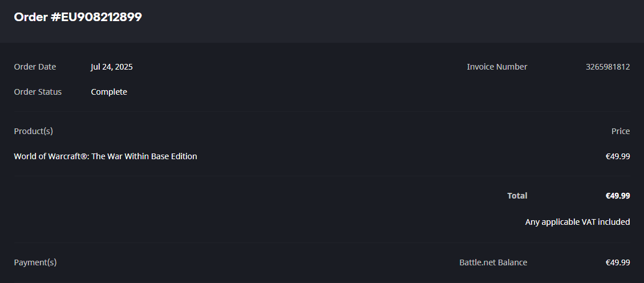Click the Order #EU908212899 heading
Viewport: 644px width, 283px height.
point(78,17)
